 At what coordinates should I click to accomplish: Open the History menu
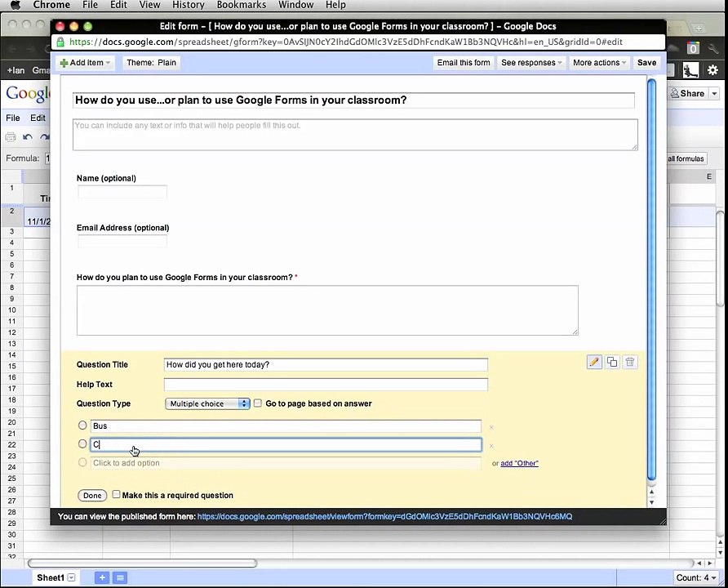point(188,5)
